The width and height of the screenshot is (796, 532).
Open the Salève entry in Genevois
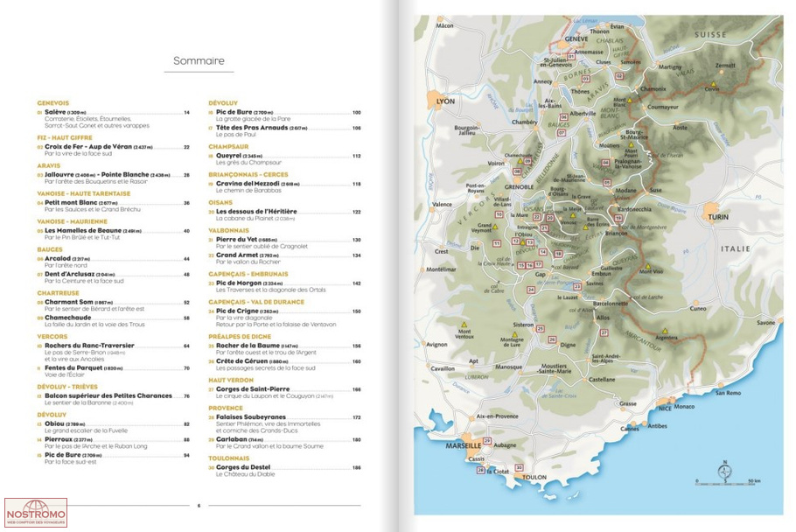[113, 119]
